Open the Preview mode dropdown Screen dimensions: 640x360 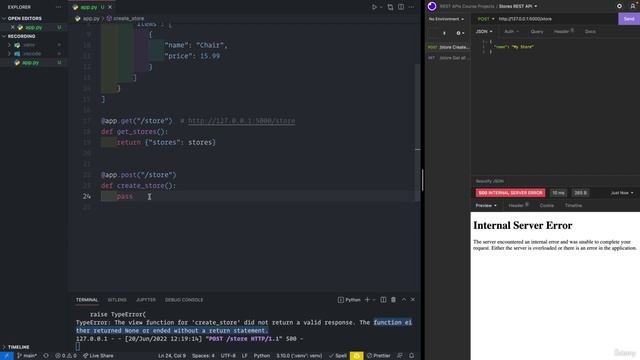[486, 206]
